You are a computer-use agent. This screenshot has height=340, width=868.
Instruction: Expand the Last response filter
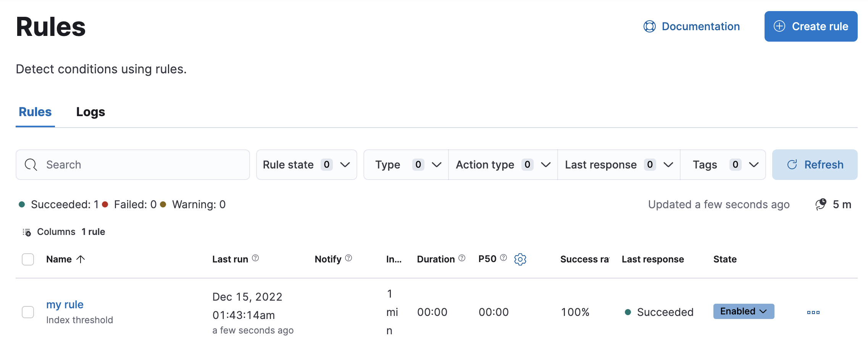pos(619,165)
